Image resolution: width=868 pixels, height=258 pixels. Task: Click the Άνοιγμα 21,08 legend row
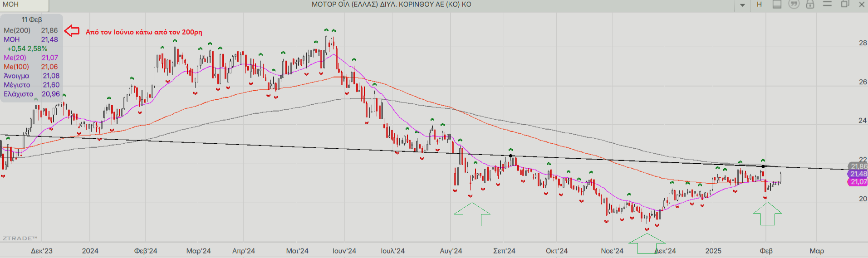pos(31,76)
